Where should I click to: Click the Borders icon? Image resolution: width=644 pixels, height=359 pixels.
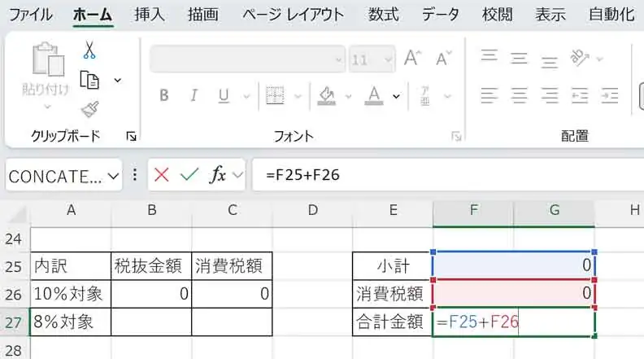coord(276,95)
